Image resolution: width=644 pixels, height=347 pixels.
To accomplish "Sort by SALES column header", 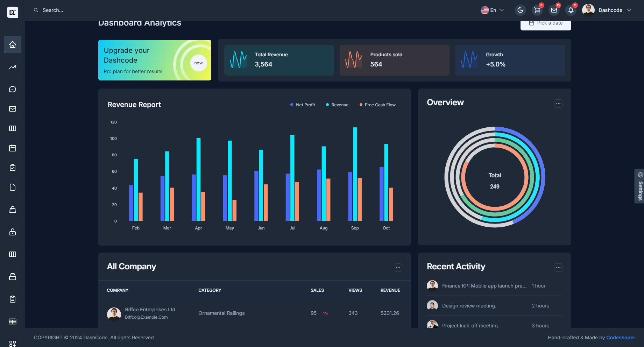I will [317, 290].
